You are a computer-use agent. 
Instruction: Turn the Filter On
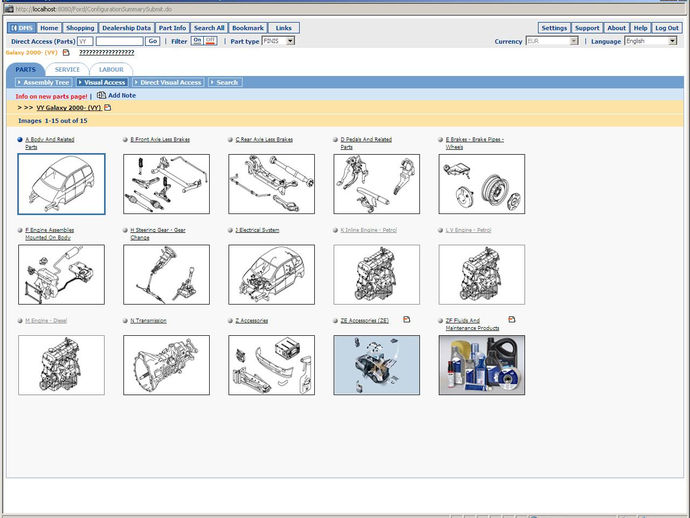coord(197,40)
